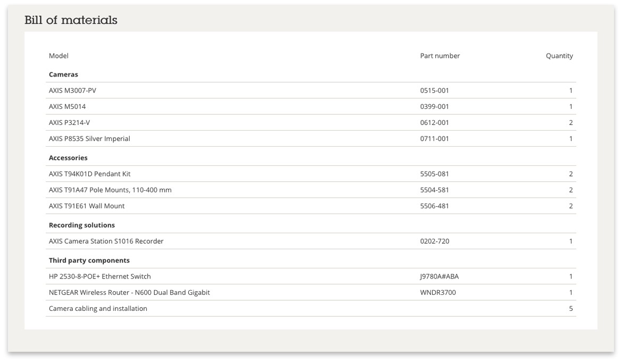Click the quantity for AXIS T91E61 Wall Mount
Image resolution: width=622 pixels, height=364 pixels.
click(x=571, y=206)
